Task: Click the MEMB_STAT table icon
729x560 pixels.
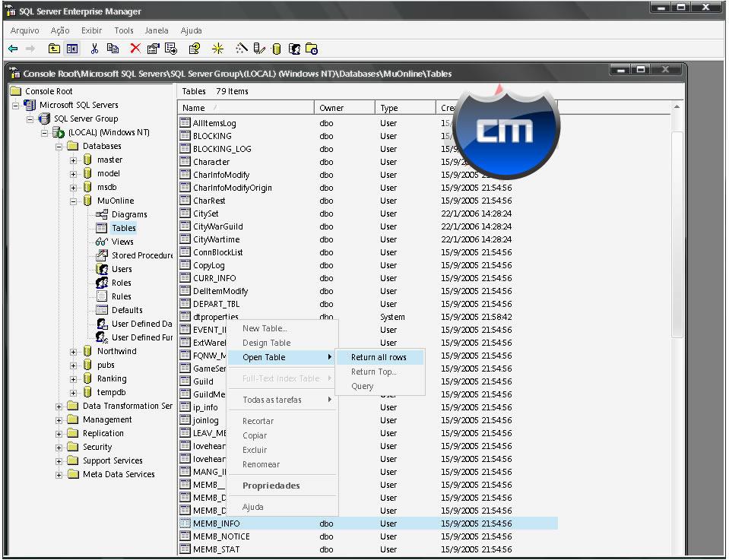Action: point(185,549)
